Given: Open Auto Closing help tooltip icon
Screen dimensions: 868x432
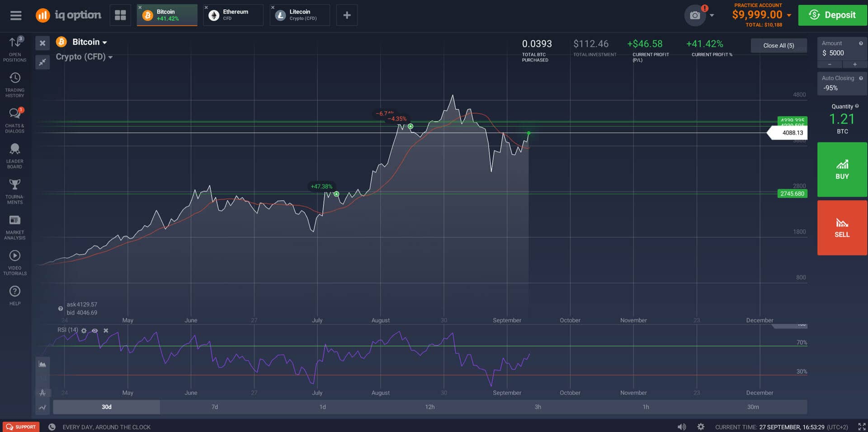Looking at the screenshot, I should (861, 78).
